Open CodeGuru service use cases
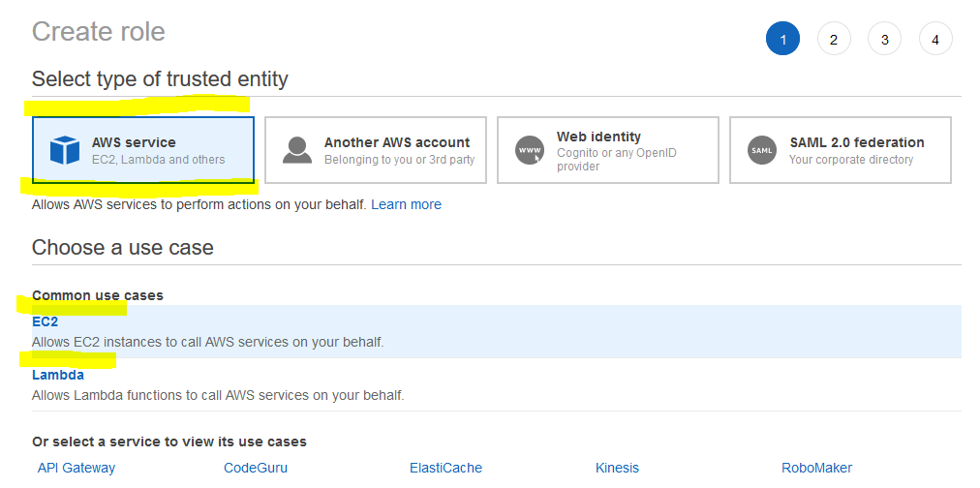The image size is (980, 488). coord(256,468)
